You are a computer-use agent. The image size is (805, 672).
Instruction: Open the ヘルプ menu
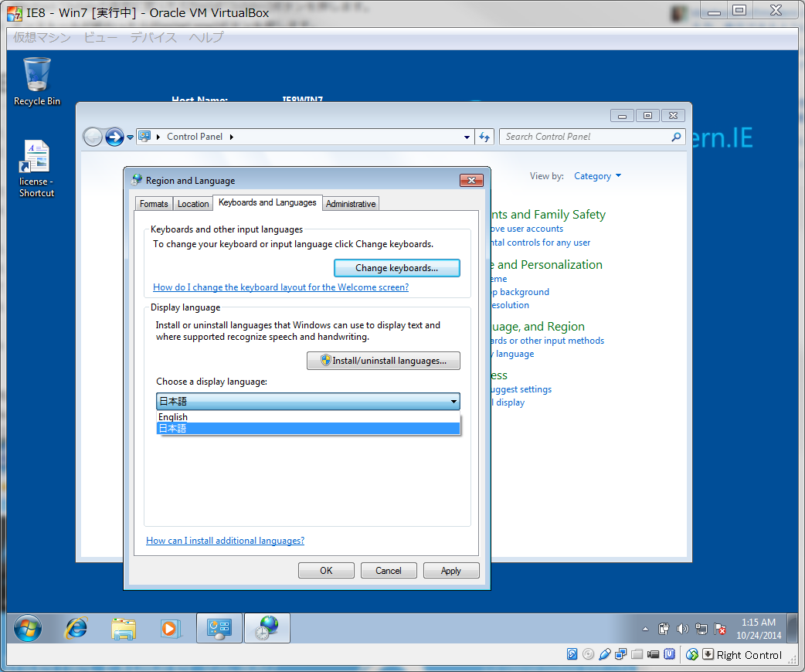point(206,38)
